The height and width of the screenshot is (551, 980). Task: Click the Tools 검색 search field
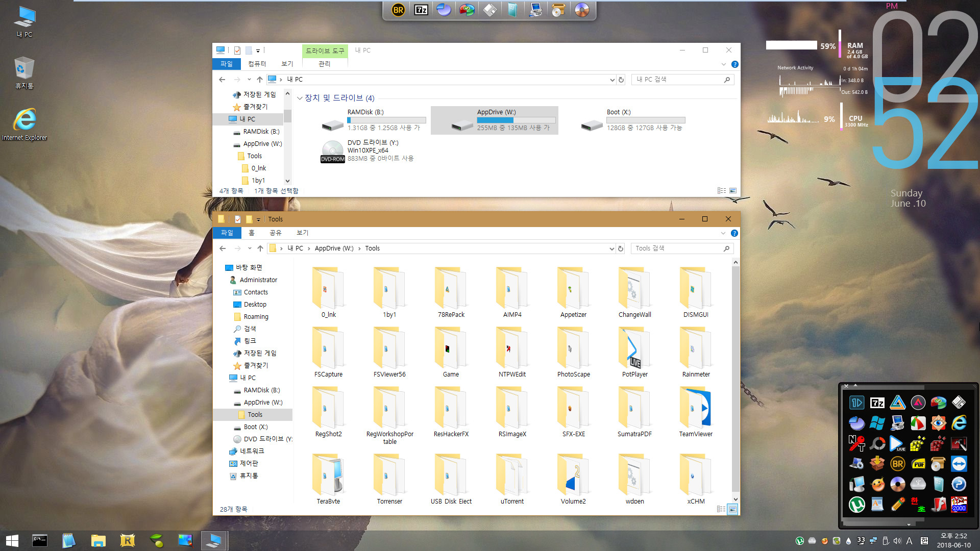(x=682, y=248)
